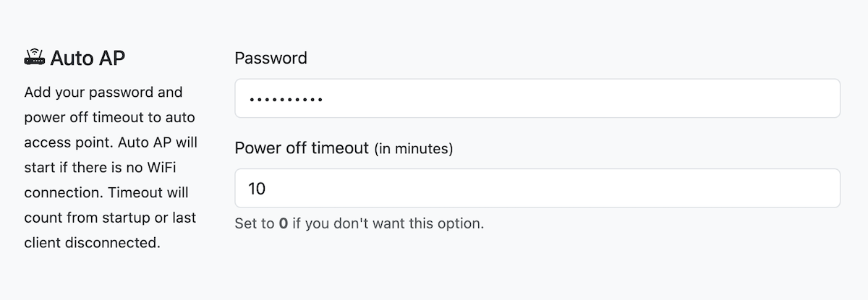Click the word WiFi in the description

click(x=169, y=168)
